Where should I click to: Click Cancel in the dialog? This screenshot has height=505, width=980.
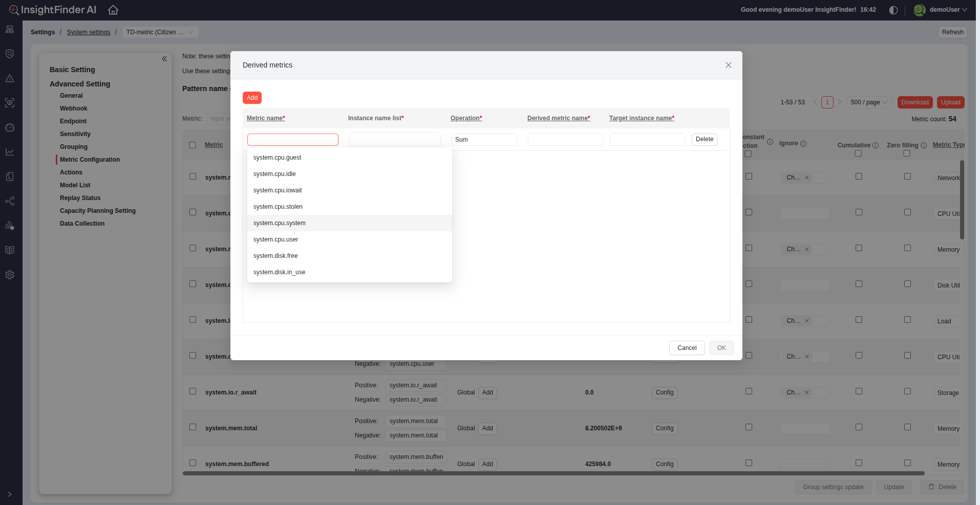[687, 348]
